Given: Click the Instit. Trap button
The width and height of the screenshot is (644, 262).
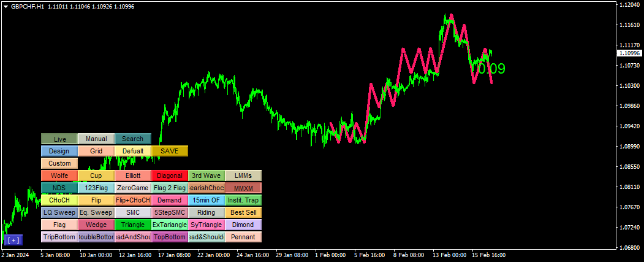Looking at the screenshot, I should [243, 200].
